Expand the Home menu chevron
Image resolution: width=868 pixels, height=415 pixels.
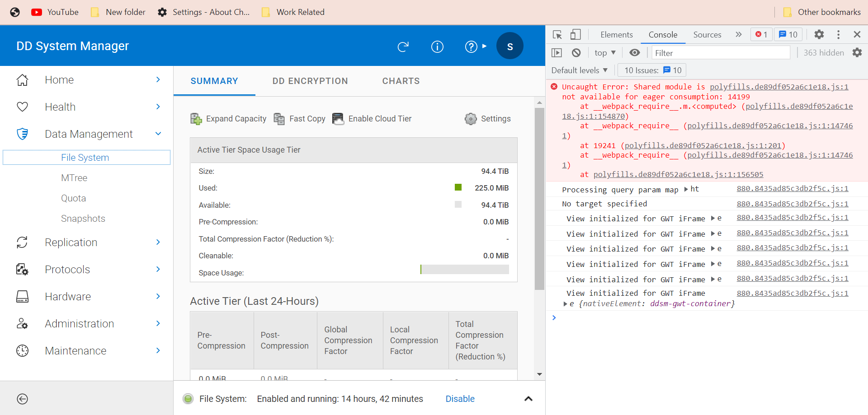coord(158,80)
